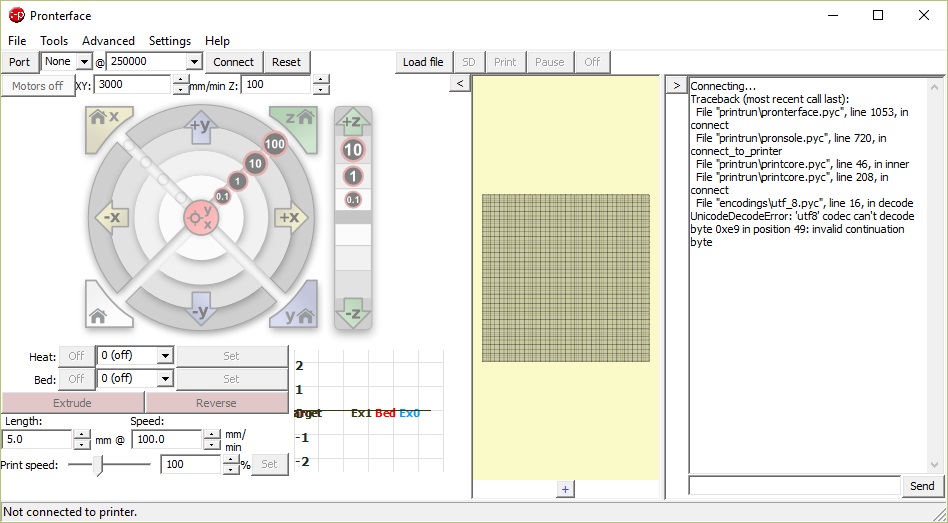This screenshot has height=523, width=948.
Task: Click the Send button
Action: tap(922, 486)
